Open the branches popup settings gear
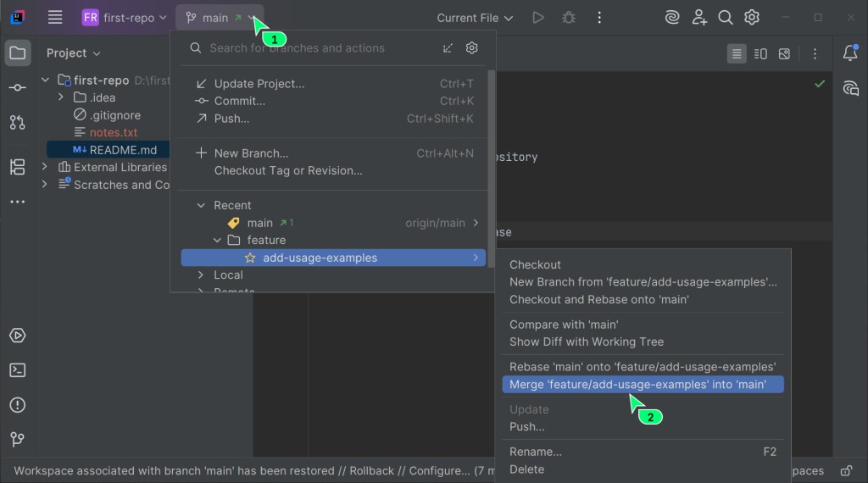 coord(471,48)
